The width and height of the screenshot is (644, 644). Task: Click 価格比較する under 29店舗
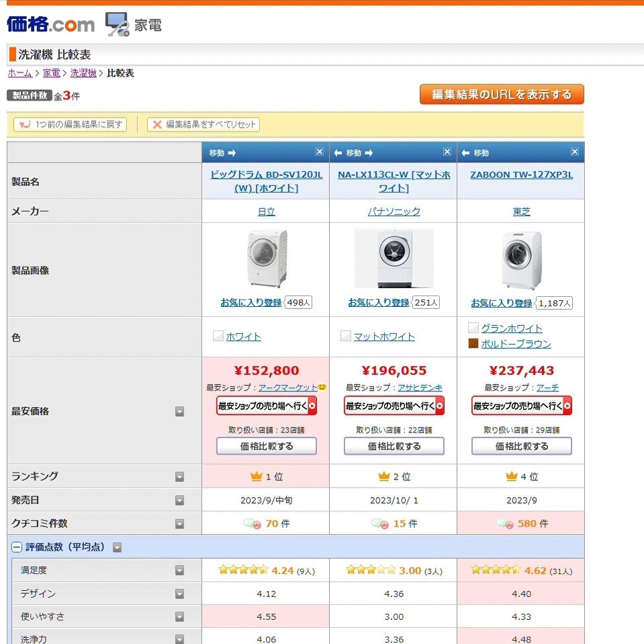pyautogui.click(x=522, y=446)
